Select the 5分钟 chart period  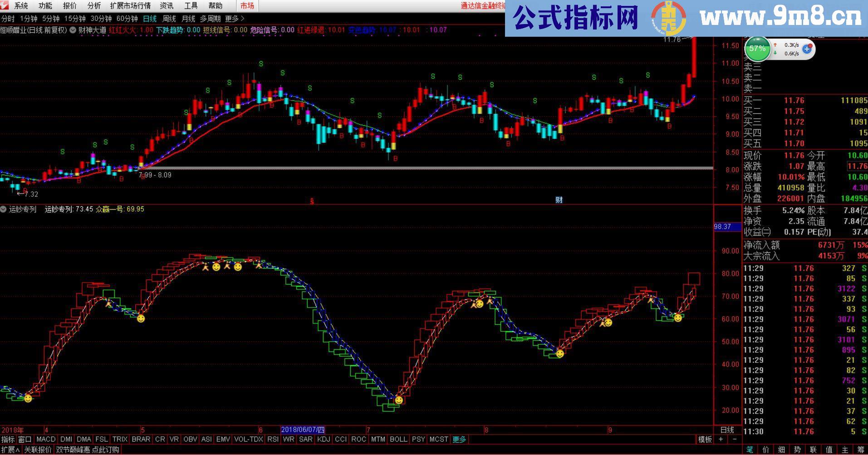(51, 19)
